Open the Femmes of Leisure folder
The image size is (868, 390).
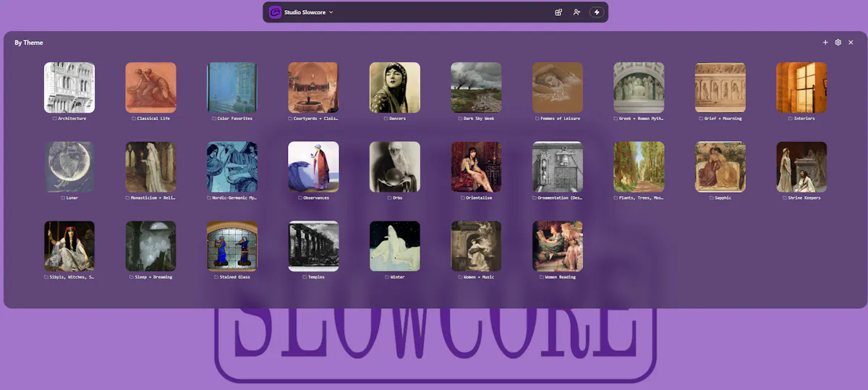coord(558,87)
